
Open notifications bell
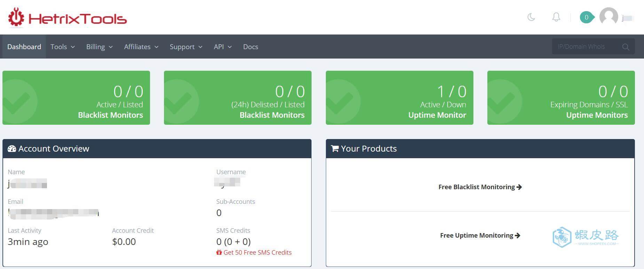556,17
